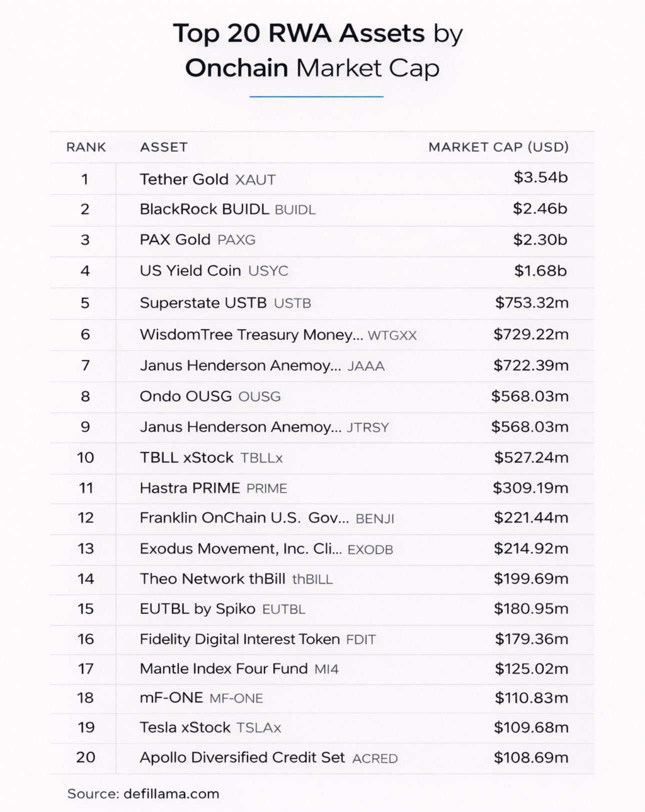Open the BlackRock BUIDL asset entry

point(204,209)
